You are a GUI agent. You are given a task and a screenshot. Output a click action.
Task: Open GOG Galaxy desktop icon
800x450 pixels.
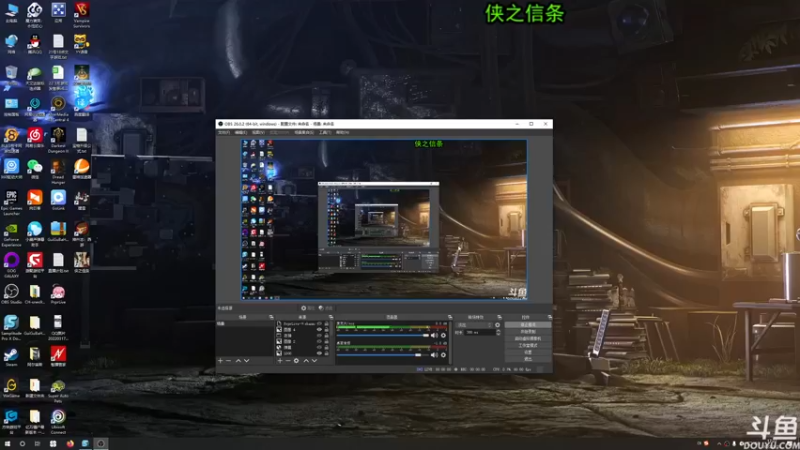coord(11,262)
